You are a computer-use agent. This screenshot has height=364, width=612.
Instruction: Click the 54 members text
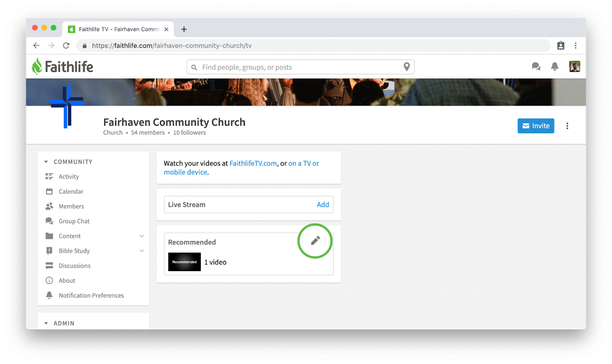coord(148,133)
